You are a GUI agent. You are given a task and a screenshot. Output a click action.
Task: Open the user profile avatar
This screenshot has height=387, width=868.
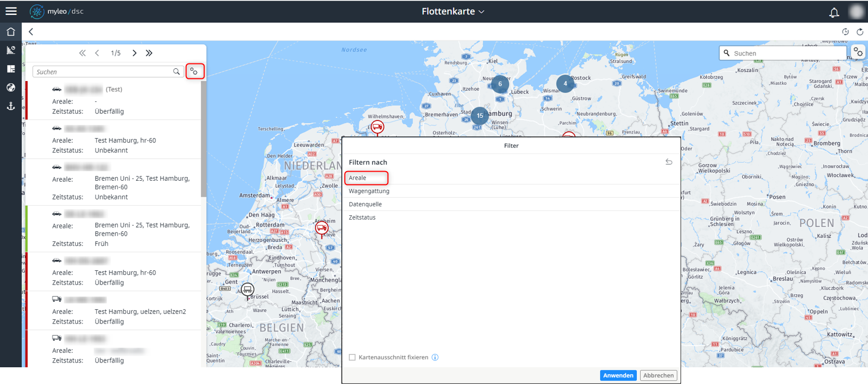pos(856,11)
